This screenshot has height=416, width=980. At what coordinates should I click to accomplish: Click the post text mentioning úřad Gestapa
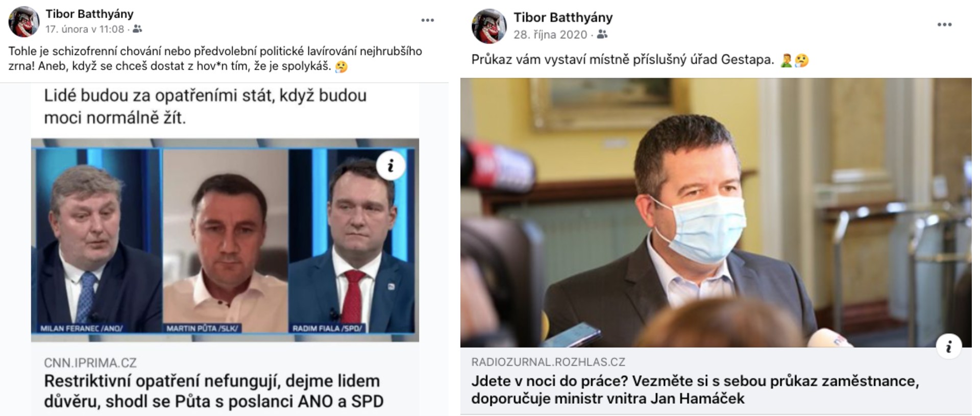tap(623, 60)
